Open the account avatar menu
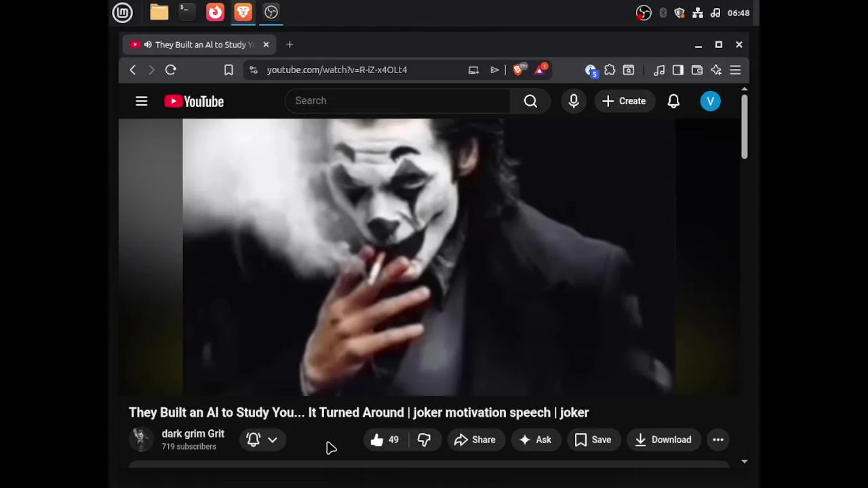Screen dimensions: 868x488 710,101
